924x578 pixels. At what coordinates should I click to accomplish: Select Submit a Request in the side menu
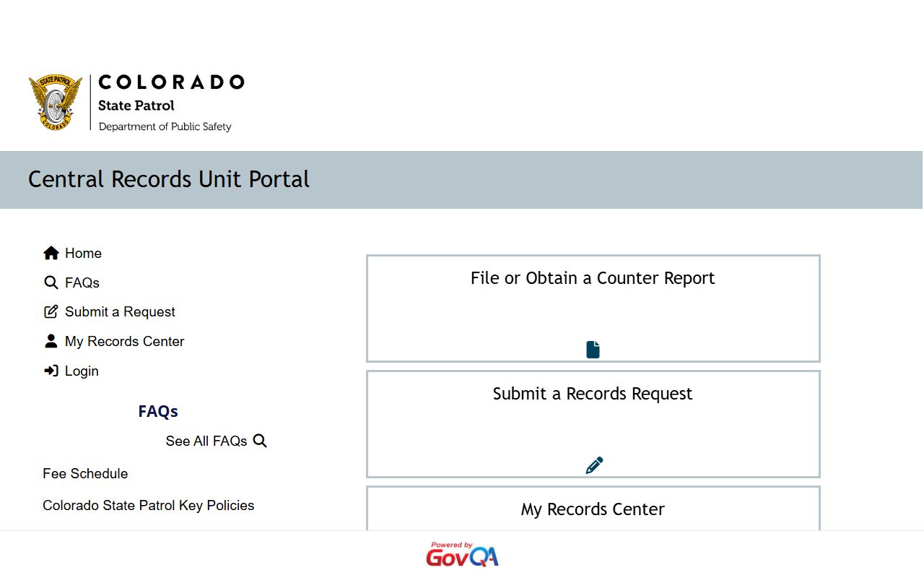tap(120, 311)
